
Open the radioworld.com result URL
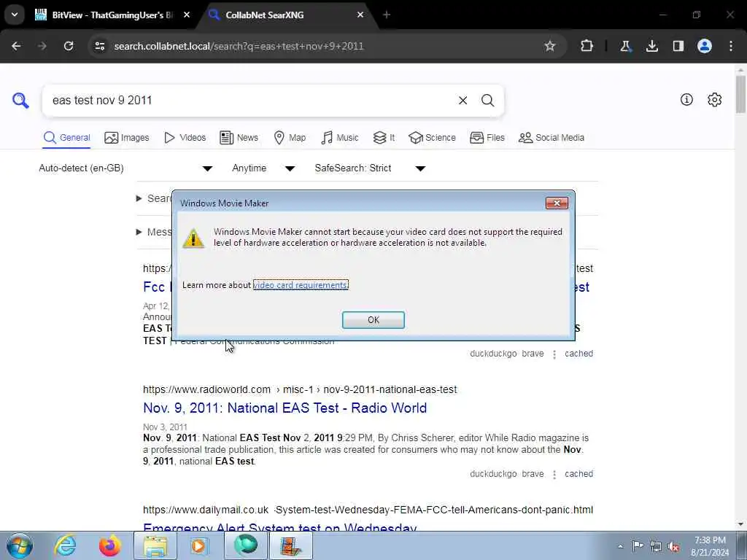click(300, 389)
